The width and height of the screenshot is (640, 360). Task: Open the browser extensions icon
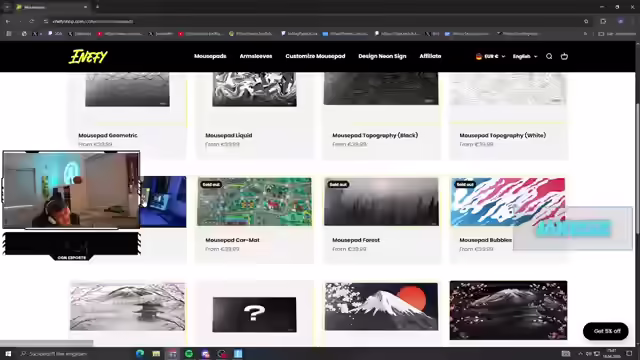point(603,21)
